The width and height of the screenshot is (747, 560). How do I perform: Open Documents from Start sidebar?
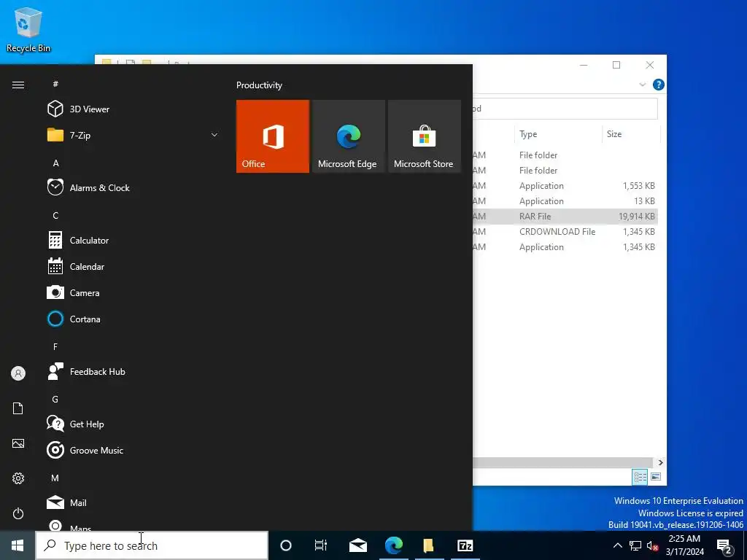[x=18, y=408]
